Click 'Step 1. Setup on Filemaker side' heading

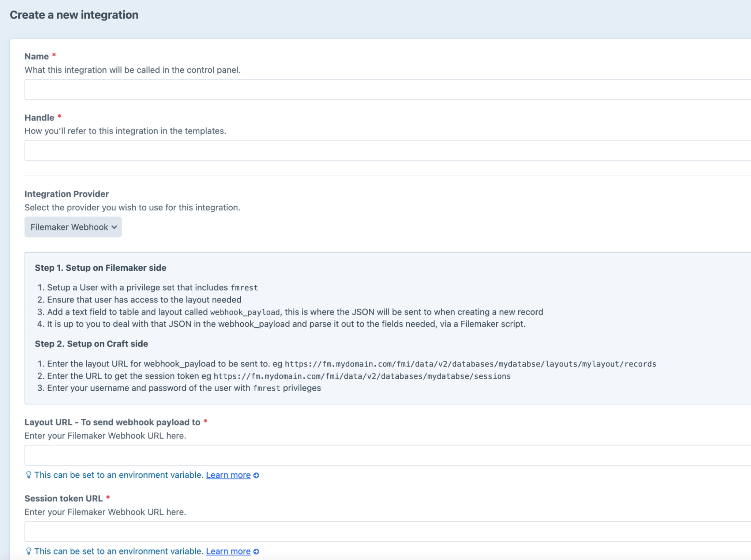coord(101,268)
